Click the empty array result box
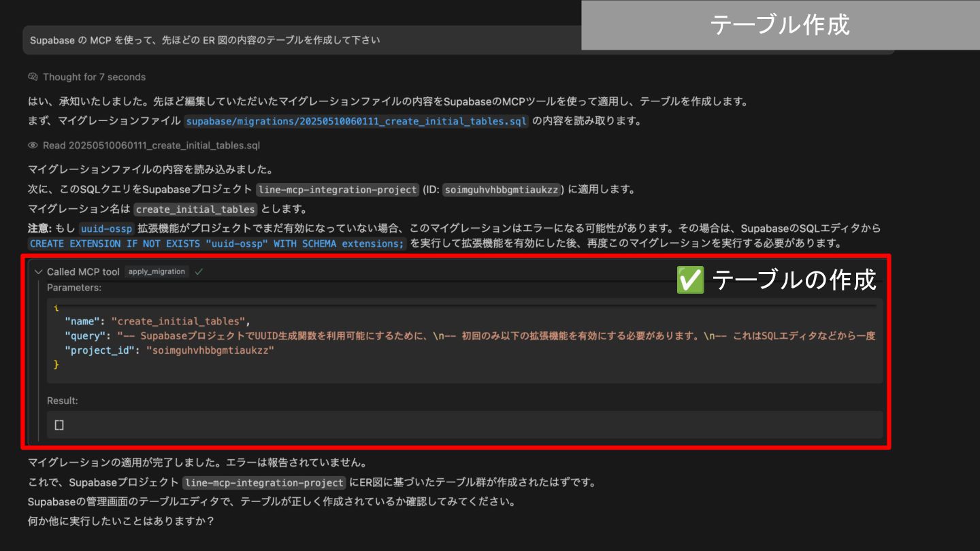This screenshot has width=980, height=551. 465,424
